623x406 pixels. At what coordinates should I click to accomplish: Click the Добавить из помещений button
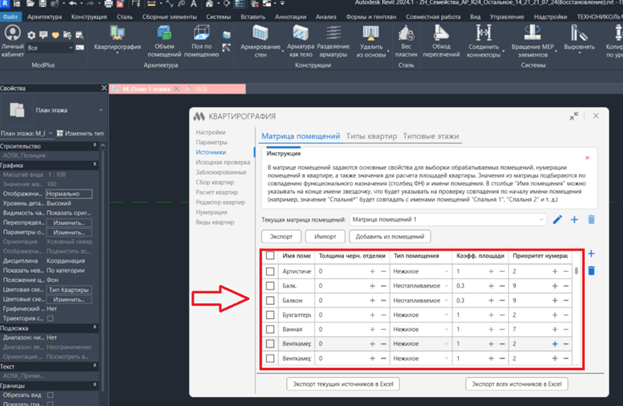pos(390,236)
